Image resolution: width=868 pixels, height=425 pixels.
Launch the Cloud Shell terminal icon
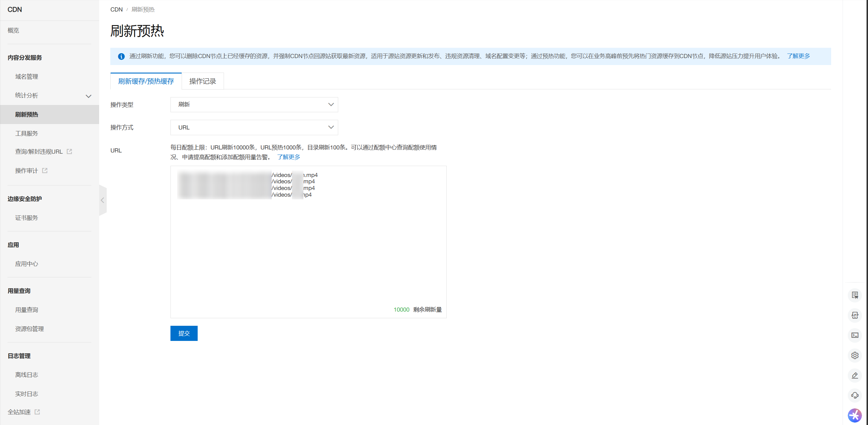pyautogui.click(x=854, y=335)
